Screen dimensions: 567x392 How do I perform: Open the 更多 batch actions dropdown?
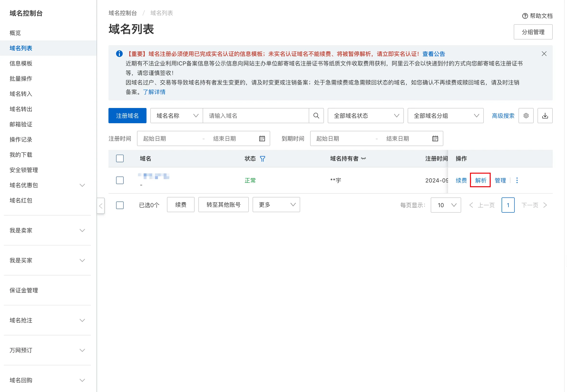276,205
